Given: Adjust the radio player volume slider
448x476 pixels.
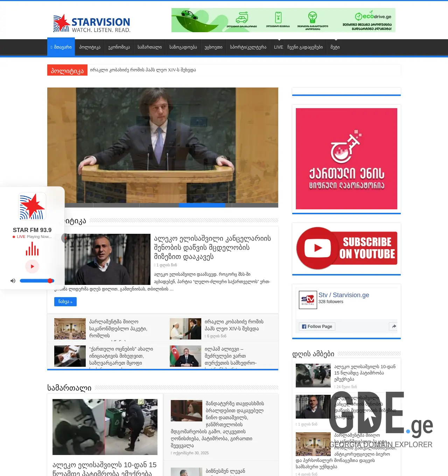Looking at the screenshot, I should tap(37, 281).
